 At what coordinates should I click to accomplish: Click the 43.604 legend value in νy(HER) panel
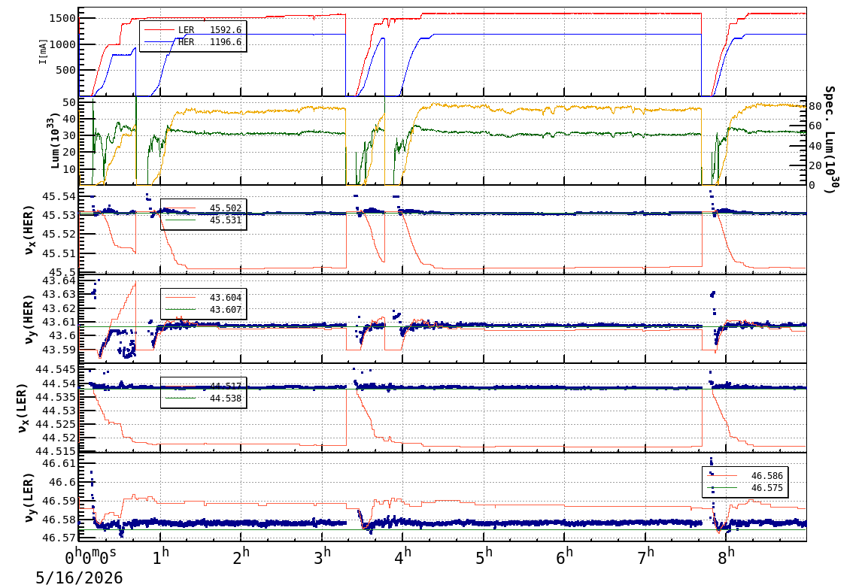(226, 298)
